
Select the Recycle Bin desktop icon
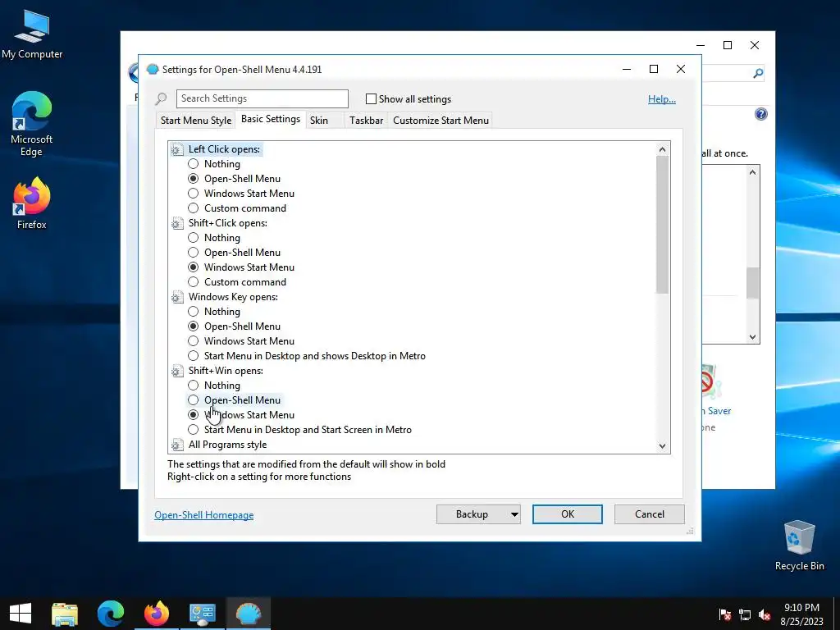click(799, 546)
